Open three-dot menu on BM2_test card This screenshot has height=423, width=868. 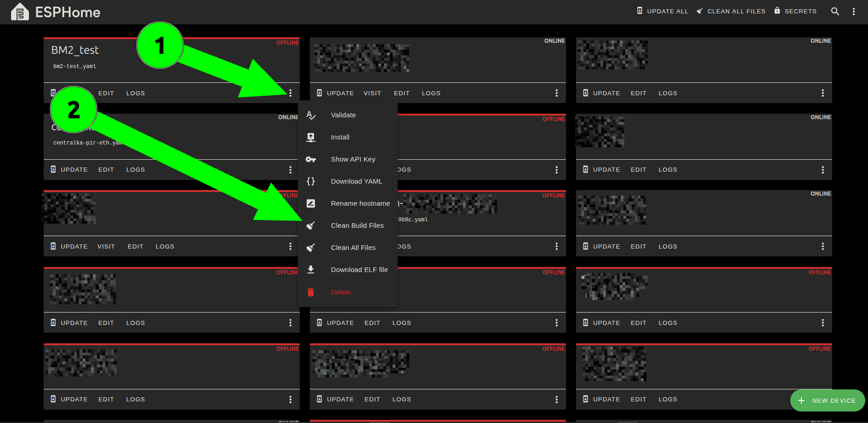290,93
